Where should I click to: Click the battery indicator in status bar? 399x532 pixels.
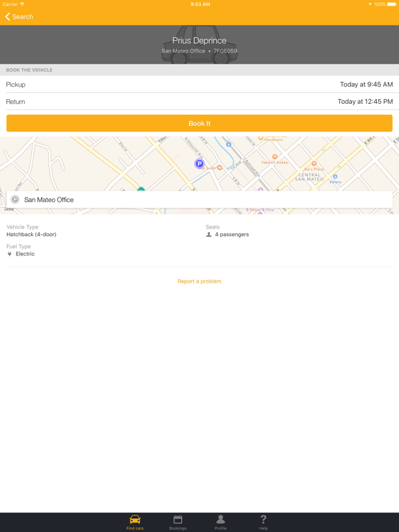point(391,4)
